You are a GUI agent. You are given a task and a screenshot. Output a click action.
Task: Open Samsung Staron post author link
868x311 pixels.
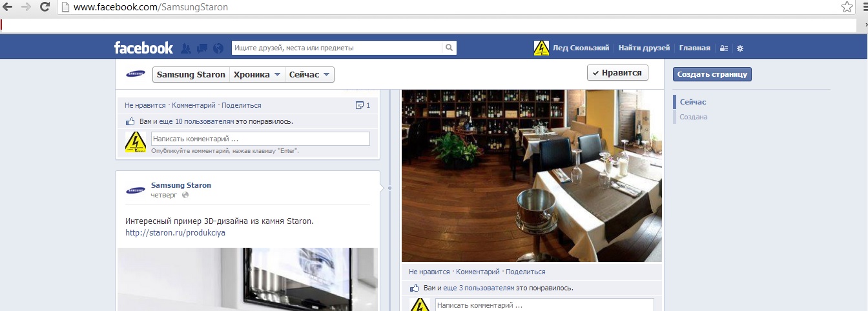tap(181, 185)
